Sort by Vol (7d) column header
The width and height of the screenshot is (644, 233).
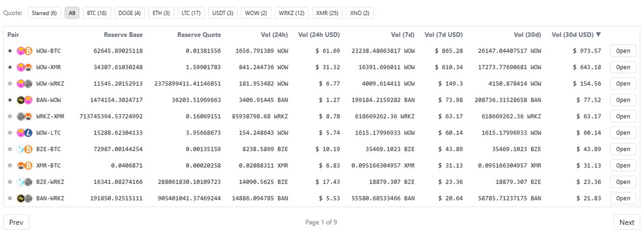(x=402, y=35)
